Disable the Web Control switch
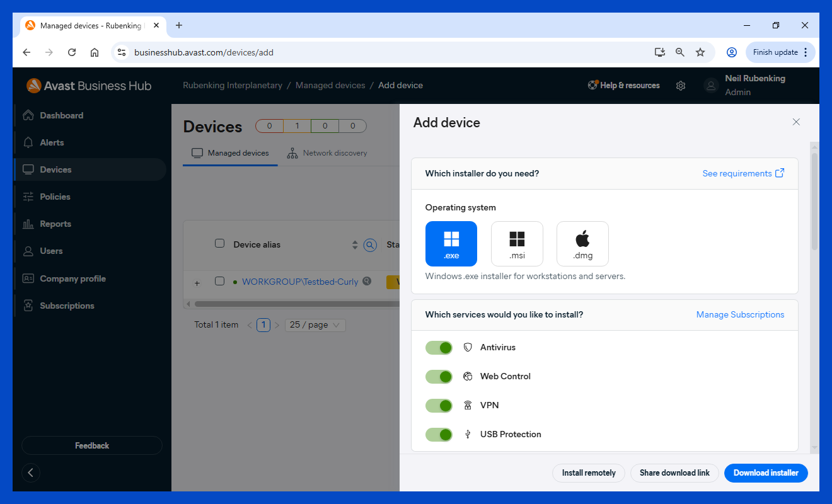832x504 pixels. (439, 376)
